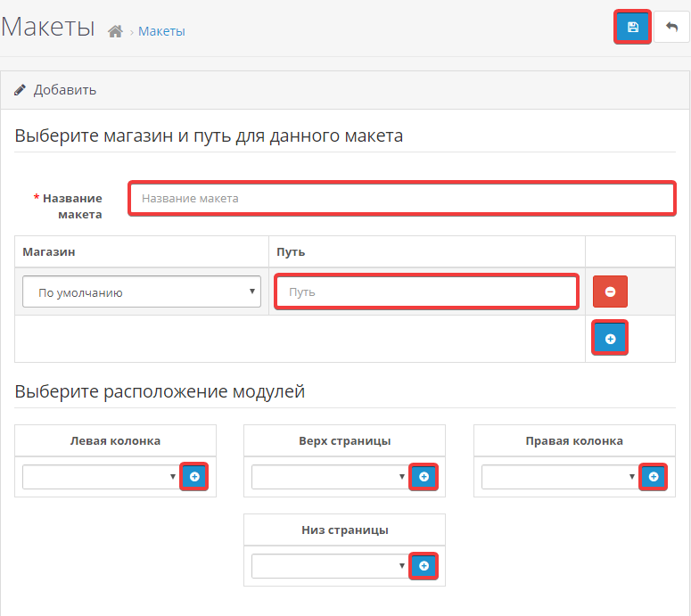Add module to Верх страницы
Viewport: 691px width, 616px height.
(424, 477)
